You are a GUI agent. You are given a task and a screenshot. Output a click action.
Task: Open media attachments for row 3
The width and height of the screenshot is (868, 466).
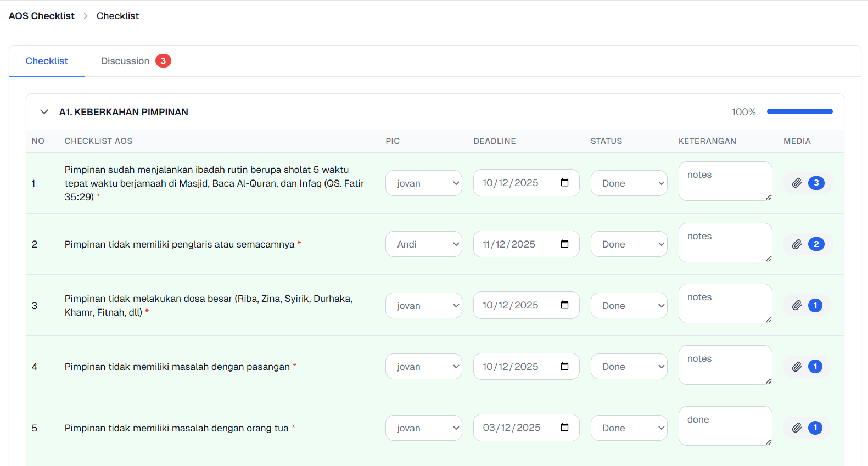click(x=797, y=305)
